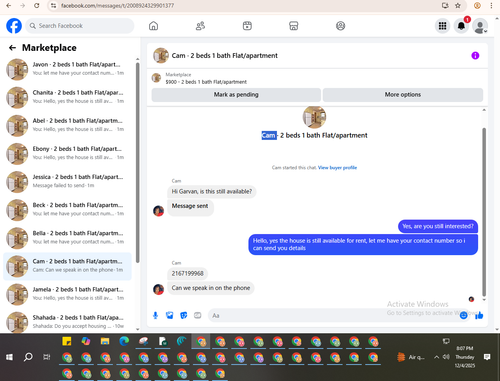Open Microsoft Edge from the taskbar
The height and width of the screenshot is (381, 500).
124,341
